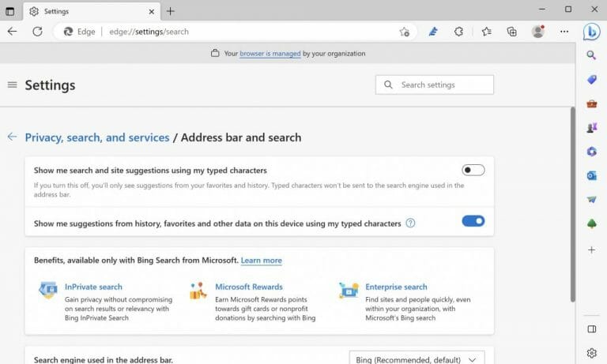Open a new tab with the plus button
Viewport: 607px width, 364px height.
click(x=171, y=11)
